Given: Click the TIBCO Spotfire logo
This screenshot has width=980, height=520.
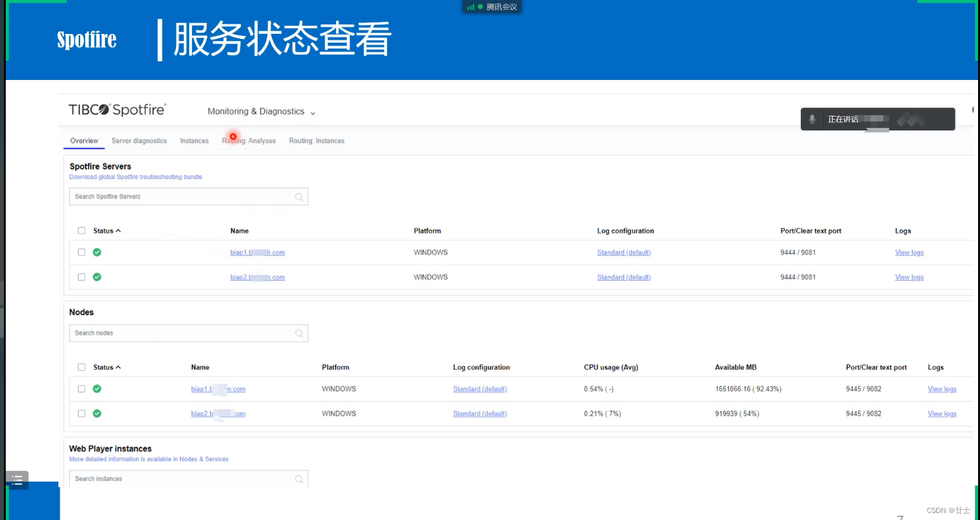Looking at the screenshot, I should [x=118, y=109].
